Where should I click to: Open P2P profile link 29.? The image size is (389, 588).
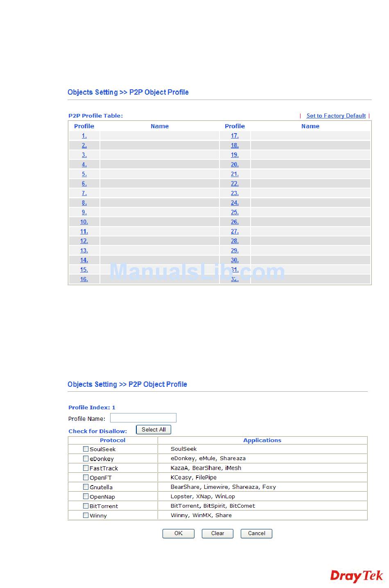click(235, 250)
